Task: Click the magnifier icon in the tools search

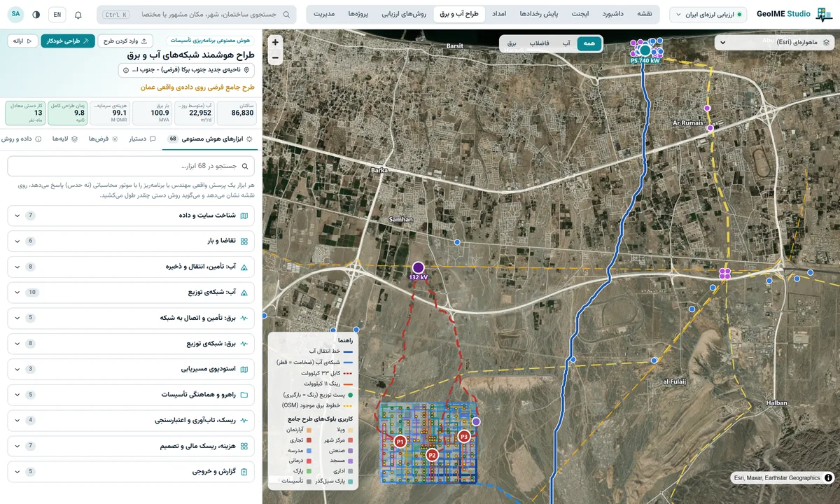Action: 245,166
